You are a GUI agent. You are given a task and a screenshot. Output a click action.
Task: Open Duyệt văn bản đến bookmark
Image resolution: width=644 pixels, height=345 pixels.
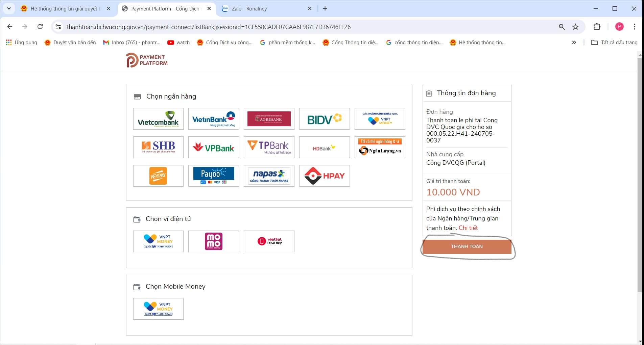pyautogui.click(x=70, y=43)
